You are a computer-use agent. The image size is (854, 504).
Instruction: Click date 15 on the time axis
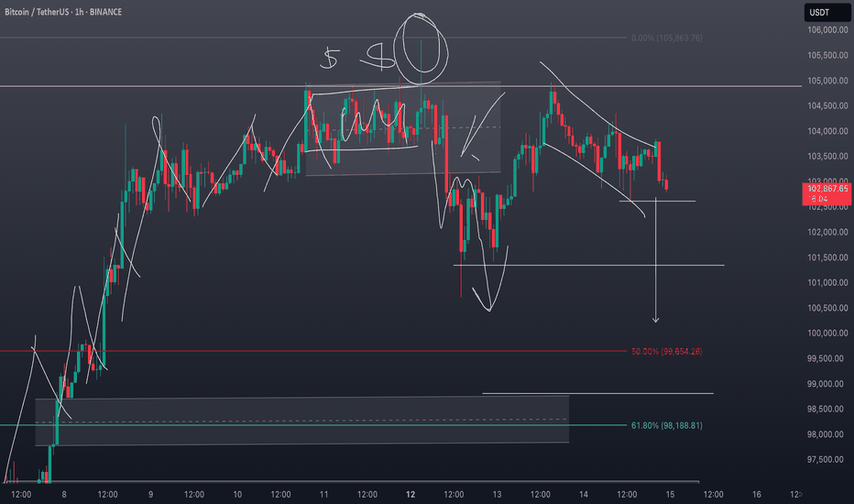(x=671, y=494)
